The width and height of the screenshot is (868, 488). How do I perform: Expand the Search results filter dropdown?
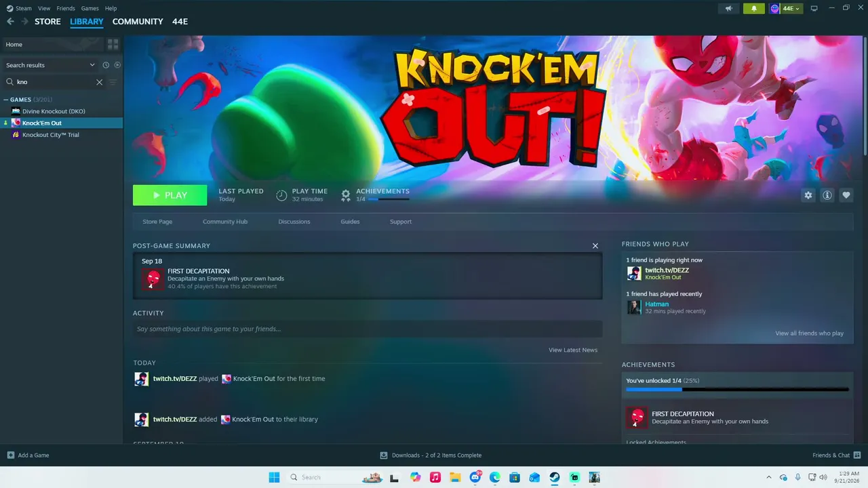(50, 65)
